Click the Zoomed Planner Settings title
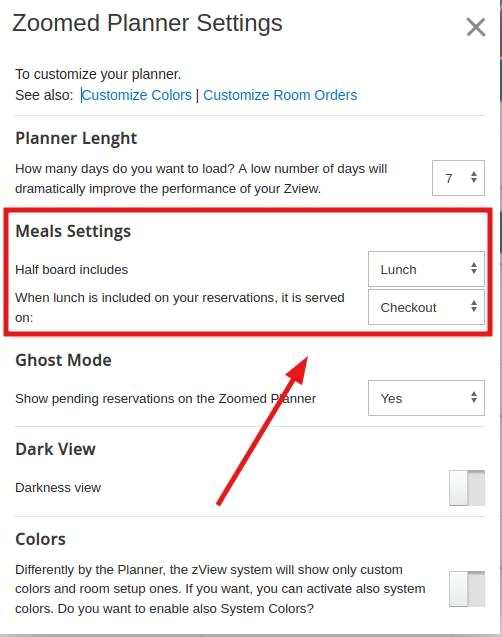 pos(147,23)
